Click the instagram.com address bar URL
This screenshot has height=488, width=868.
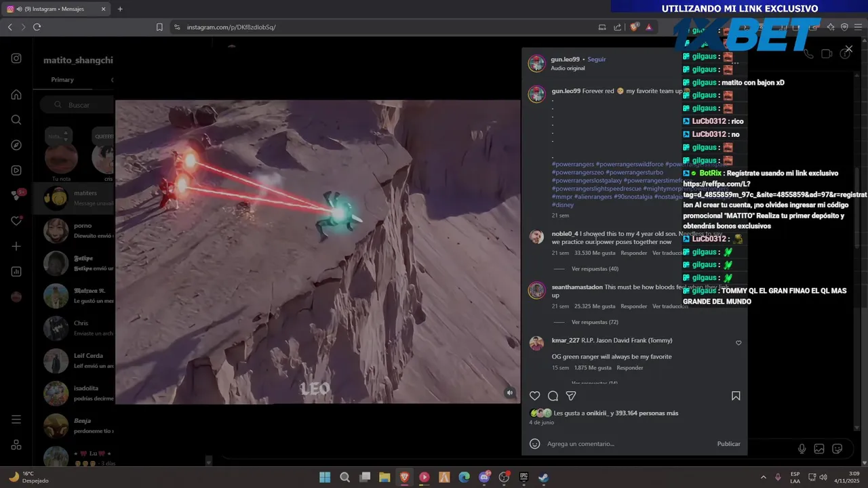(231, 27)
